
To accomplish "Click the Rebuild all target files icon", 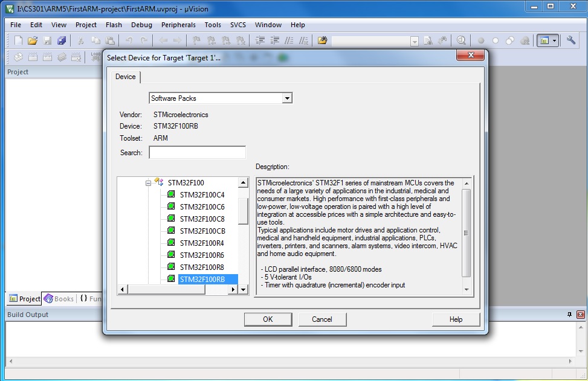I will (x=47, y=57).
